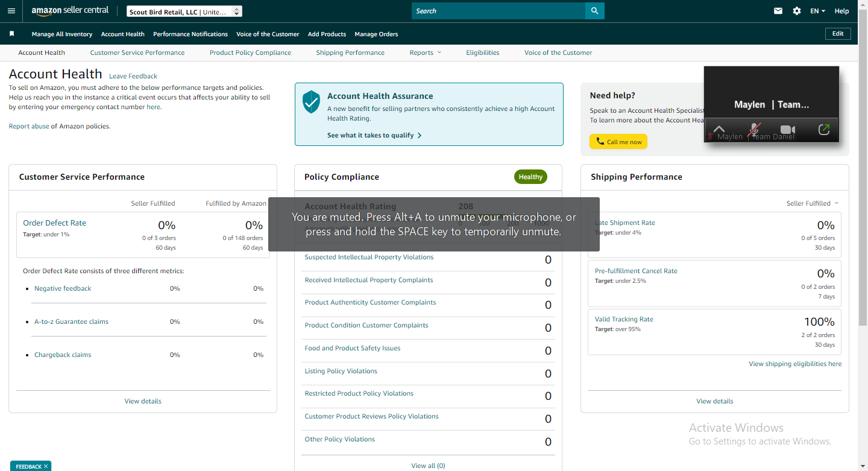Viewport: 868px width, 471px height.
Task: Open the Late Shipment Rate link
Action: click(x=625, y=223)
